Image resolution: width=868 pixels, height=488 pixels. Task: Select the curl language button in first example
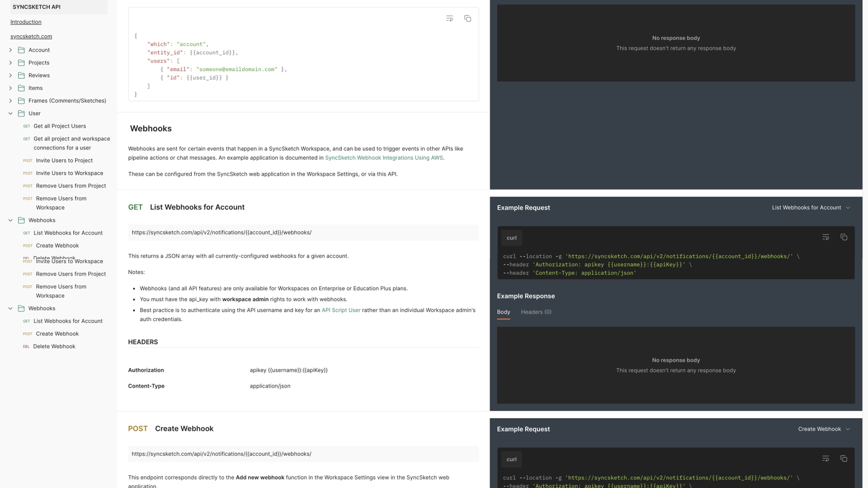(511, 238)
